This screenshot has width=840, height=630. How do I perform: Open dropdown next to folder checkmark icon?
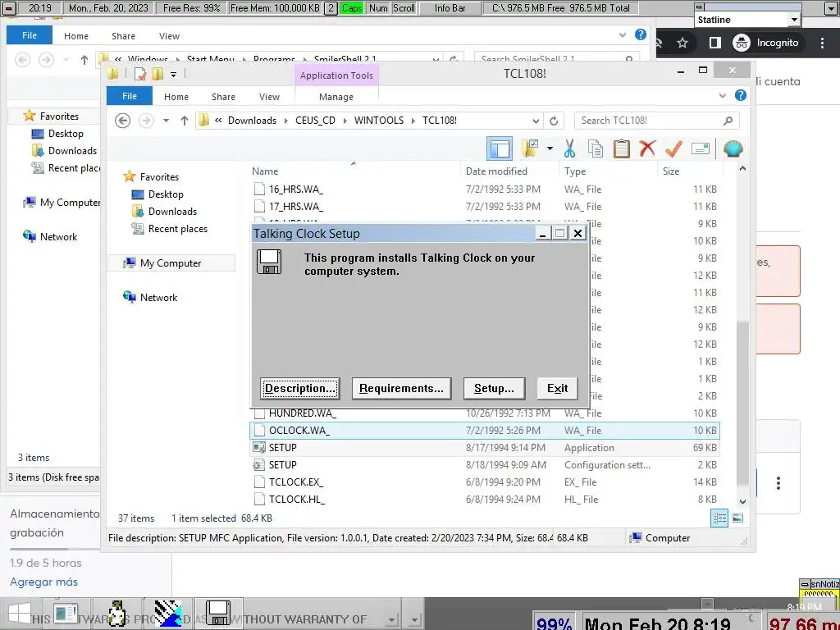[x=550, y=148]
